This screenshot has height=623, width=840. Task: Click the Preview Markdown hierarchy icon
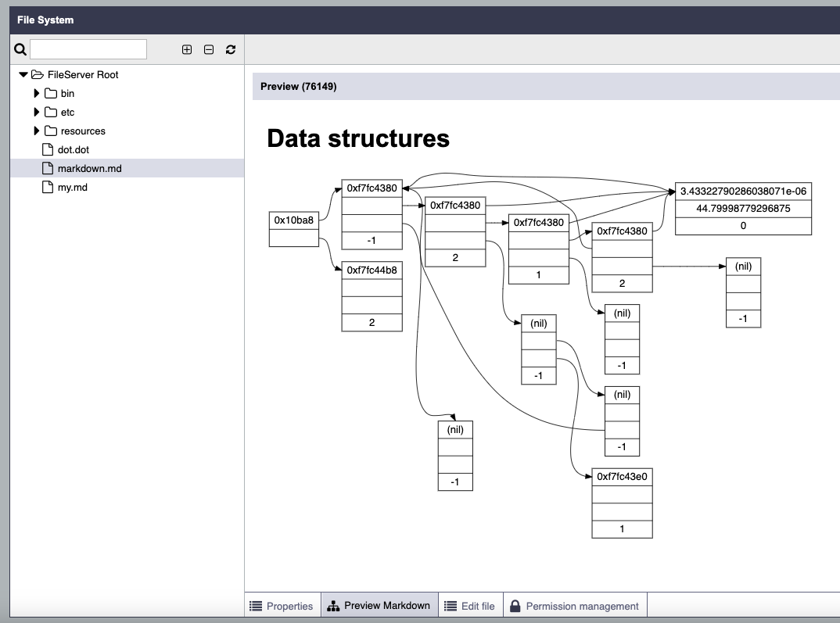click(x=333, y=606)
